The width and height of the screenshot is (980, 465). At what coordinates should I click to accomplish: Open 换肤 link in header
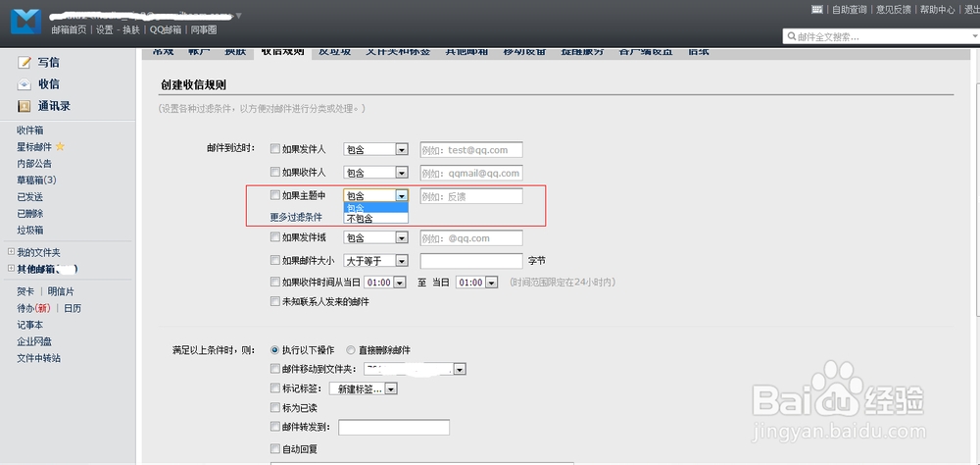tap(131, 29)
